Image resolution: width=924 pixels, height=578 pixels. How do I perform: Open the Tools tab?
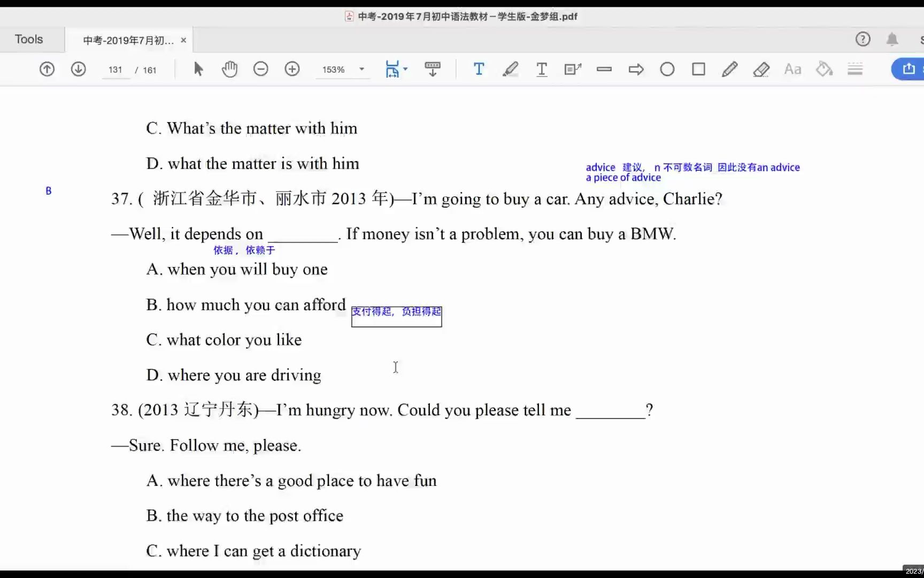coord(29,39)
